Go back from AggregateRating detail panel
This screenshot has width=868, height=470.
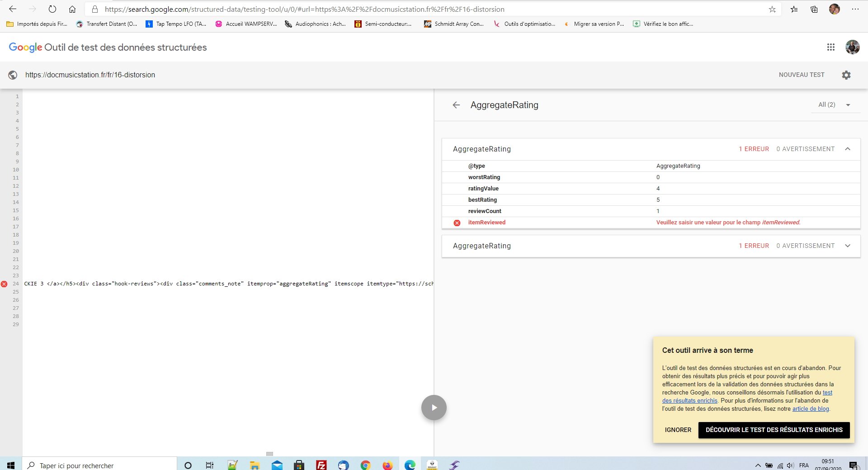click(x=456, y=105)
